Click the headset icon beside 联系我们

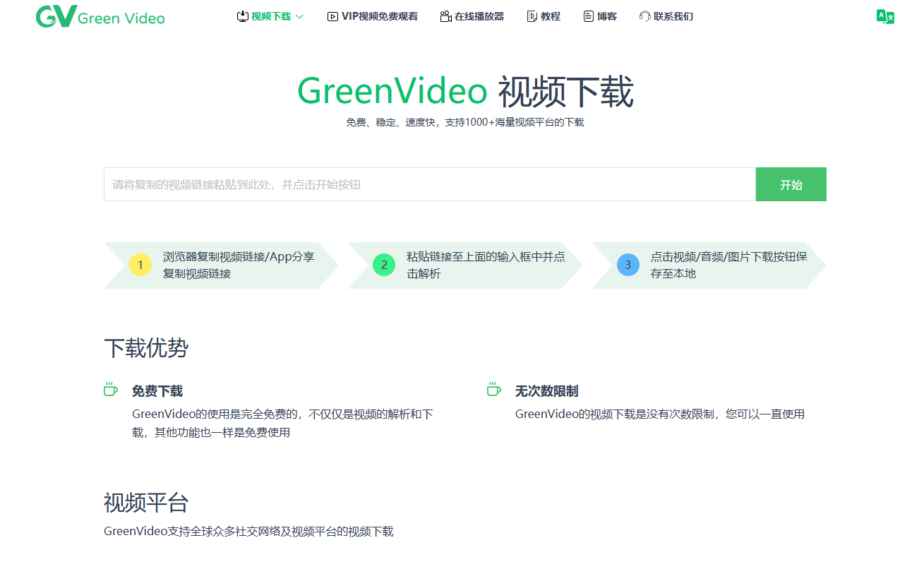click(x=644, y=16)
